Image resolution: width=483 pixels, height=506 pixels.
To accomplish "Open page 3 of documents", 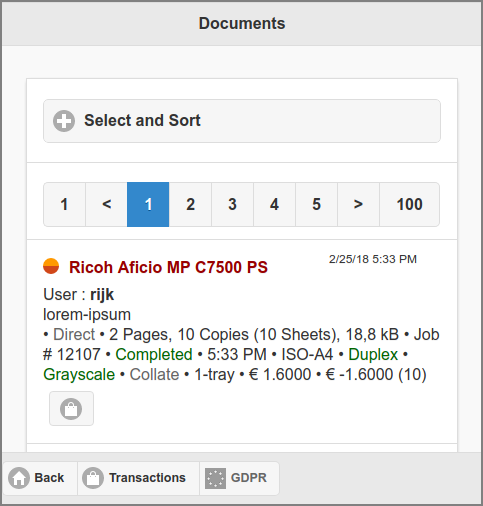I will pyautogui.click(x=232, y=204).
